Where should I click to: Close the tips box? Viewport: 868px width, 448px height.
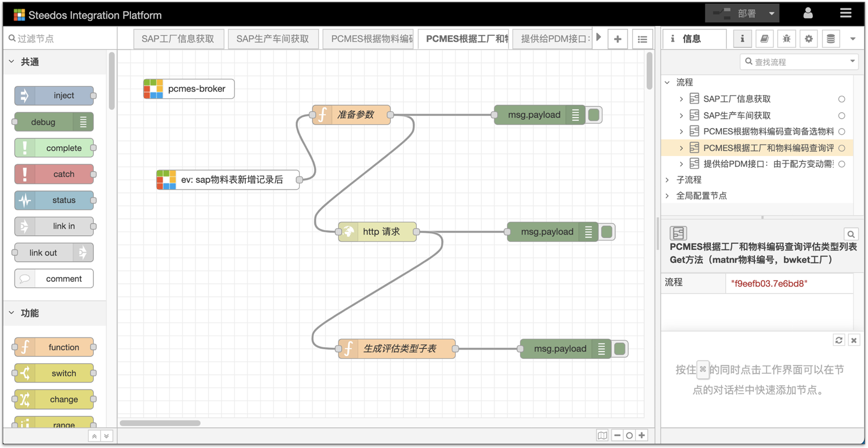(x=854, y=340)
